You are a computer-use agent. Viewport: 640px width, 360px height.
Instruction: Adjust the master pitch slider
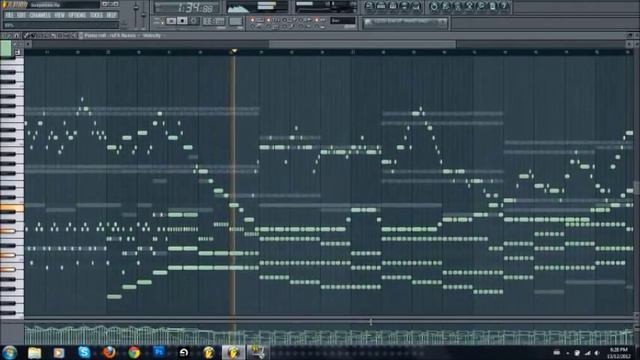[144, 14]
